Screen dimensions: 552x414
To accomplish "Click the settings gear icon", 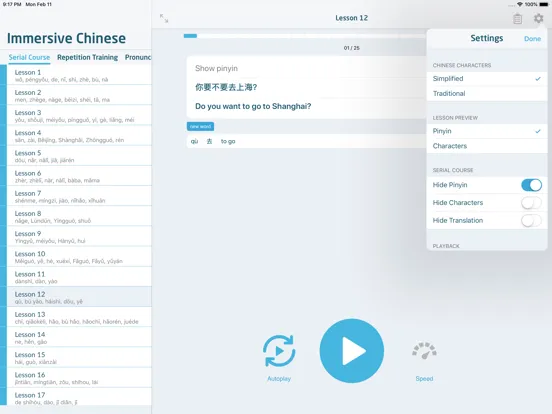I will point(538,18).
